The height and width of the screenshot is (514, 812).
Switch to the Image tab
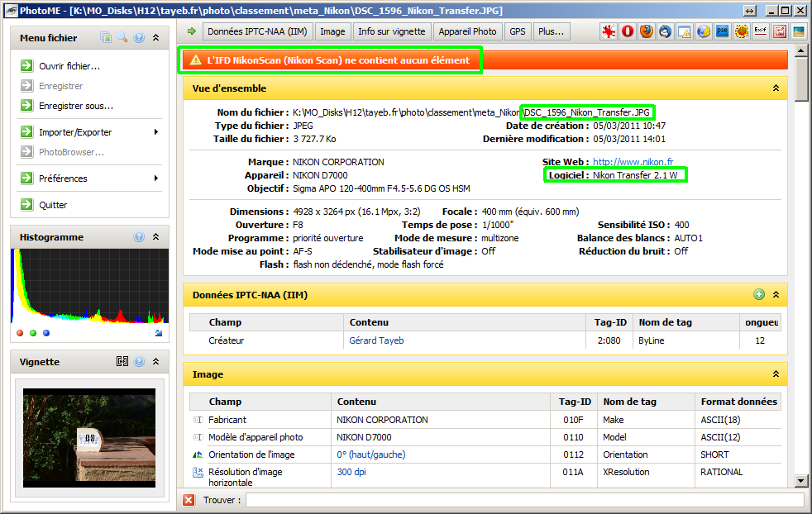pos(332,31)
